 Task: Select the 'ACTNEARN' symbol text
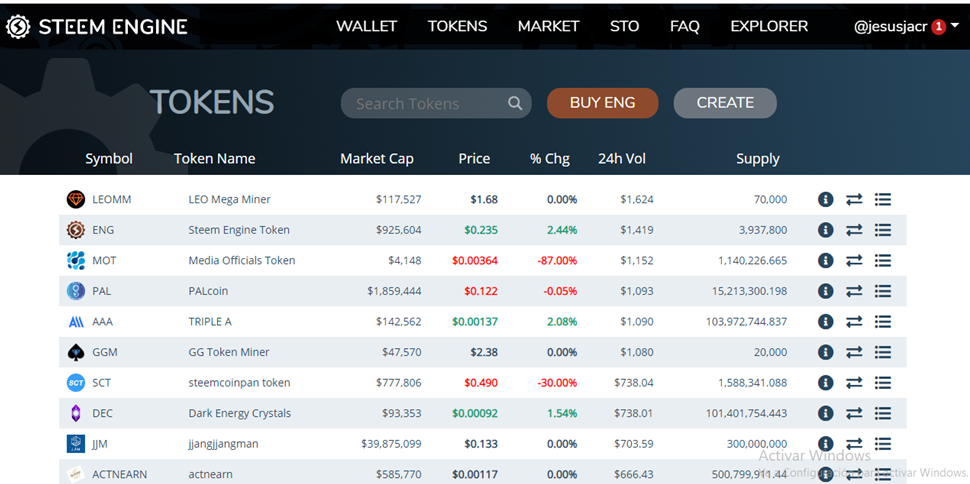coord(119,475)
